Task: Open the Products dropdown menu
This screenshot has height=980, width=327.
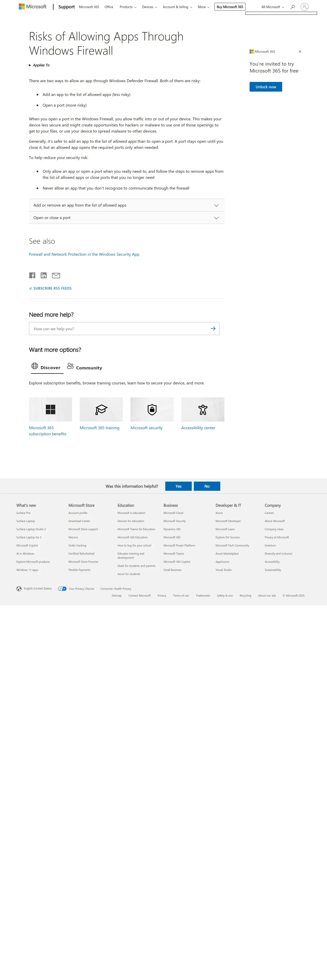Action: 128,7
